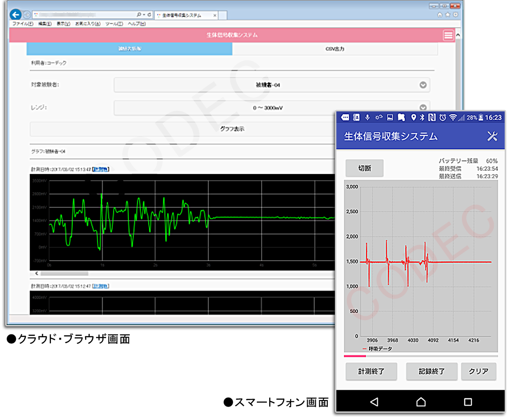
Task: Tap the message notification status icon
Action: coord(345,117)
